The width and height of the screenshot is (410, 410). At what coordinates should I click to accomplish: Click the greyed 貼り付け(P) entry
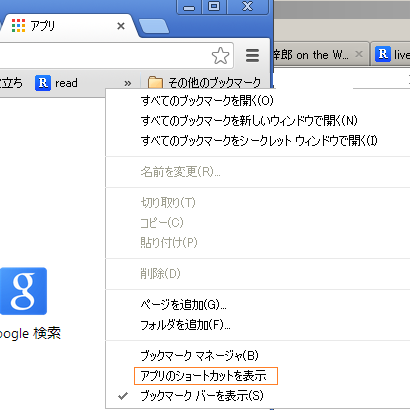point(258,242)
